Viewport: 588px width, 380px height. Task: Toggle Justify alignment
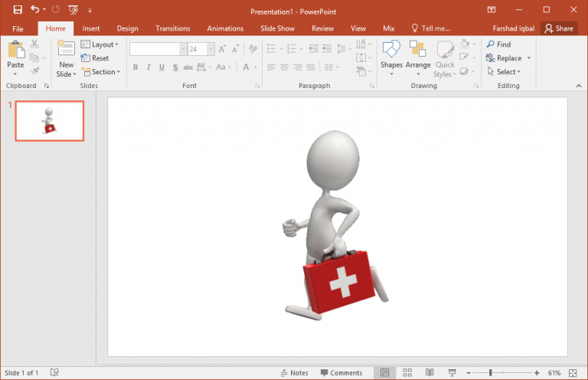[x=311, y=67]
